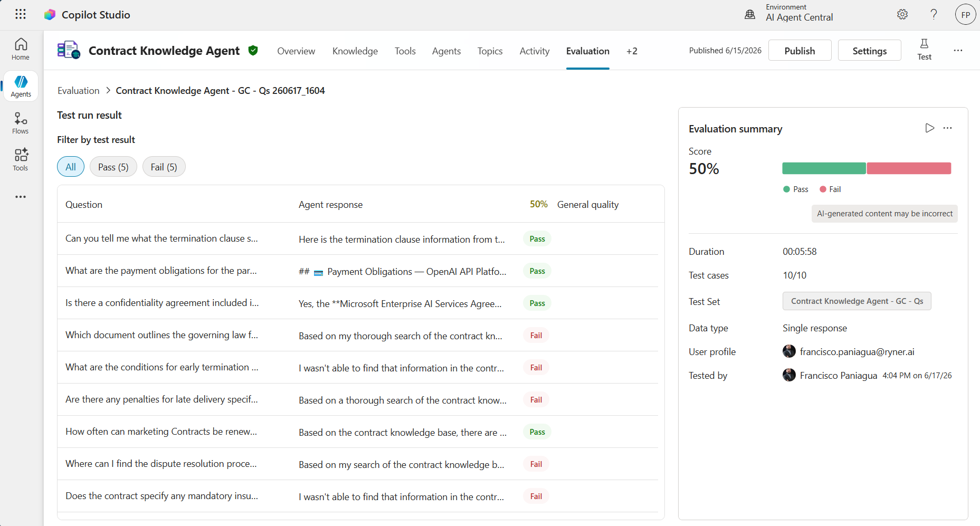Open the FP account avatar
The image size is (980, 526).
pos(965,15)
